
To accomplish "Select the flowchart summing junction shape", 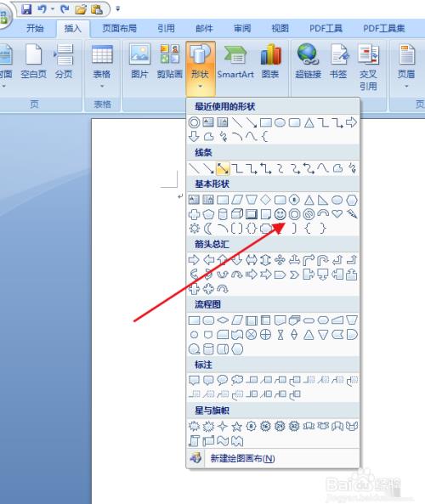I will [251, 335].
